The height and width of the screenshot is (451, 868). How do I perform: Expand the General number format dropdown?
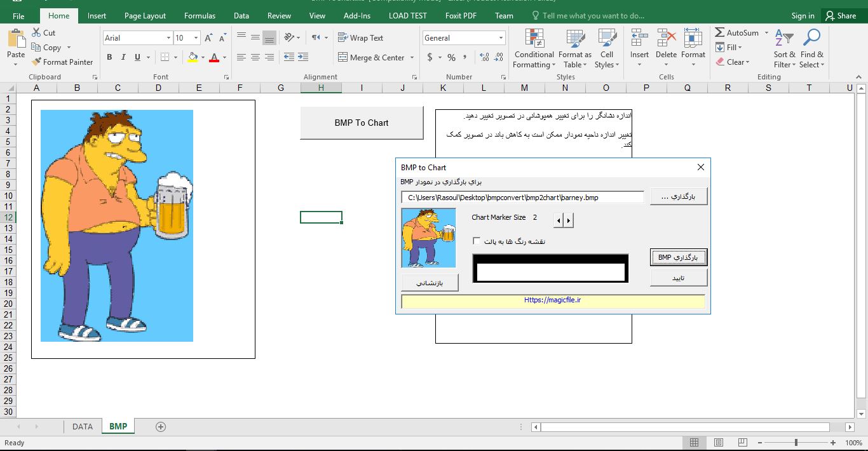tap(501, 38)
